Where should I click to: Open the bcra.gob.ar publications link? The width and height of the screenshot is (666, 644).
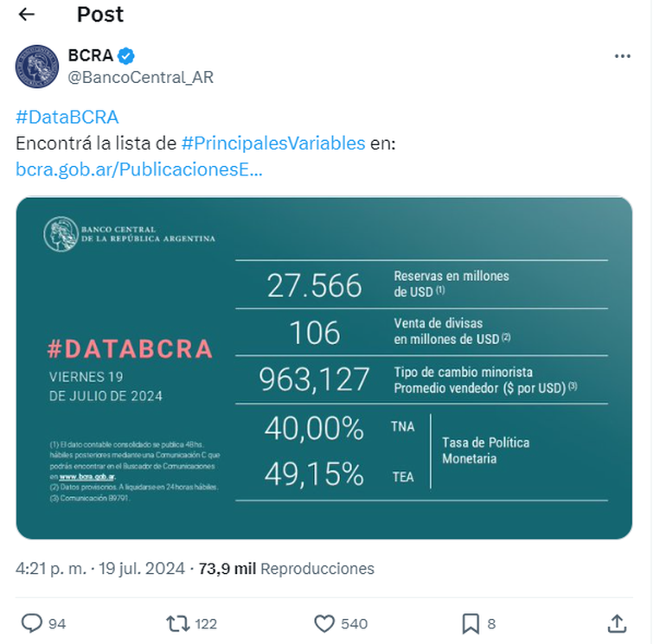click(x=138, y=169)
